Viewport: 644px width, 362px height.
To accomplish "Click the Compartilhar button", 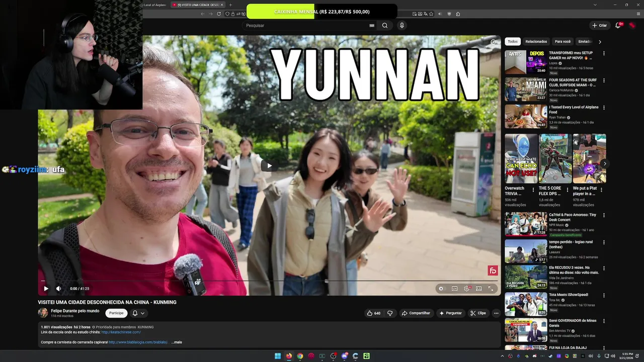I will click(x=416, y=313).
